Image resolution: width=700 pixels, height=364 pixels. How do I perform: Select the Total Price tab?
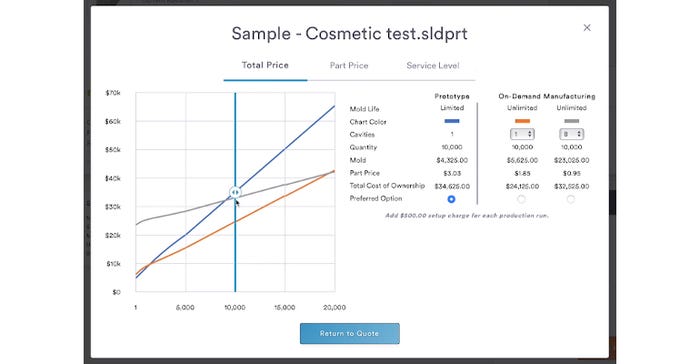265,65
